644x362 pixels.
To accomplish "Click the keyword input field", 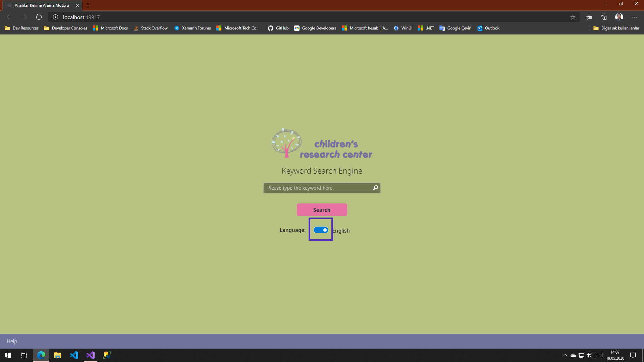I will pos(317,188).
